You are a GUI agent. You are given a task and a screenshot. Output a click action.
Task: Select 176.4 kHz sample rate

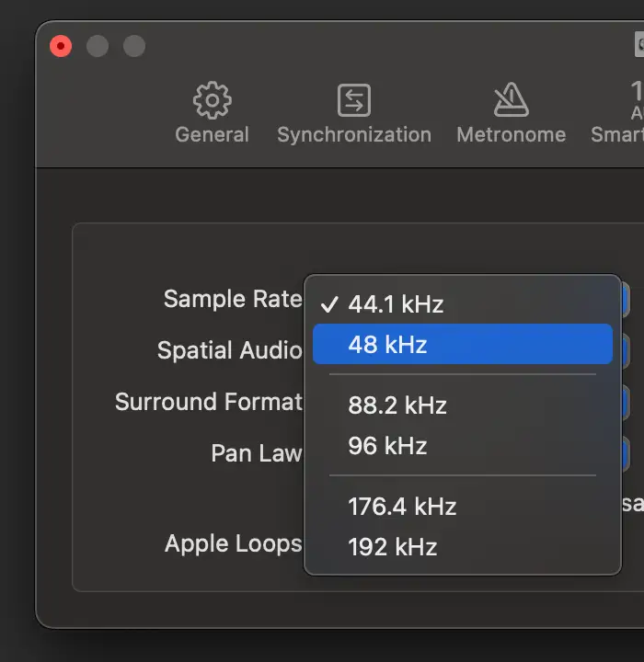click(x=402, y=507)
